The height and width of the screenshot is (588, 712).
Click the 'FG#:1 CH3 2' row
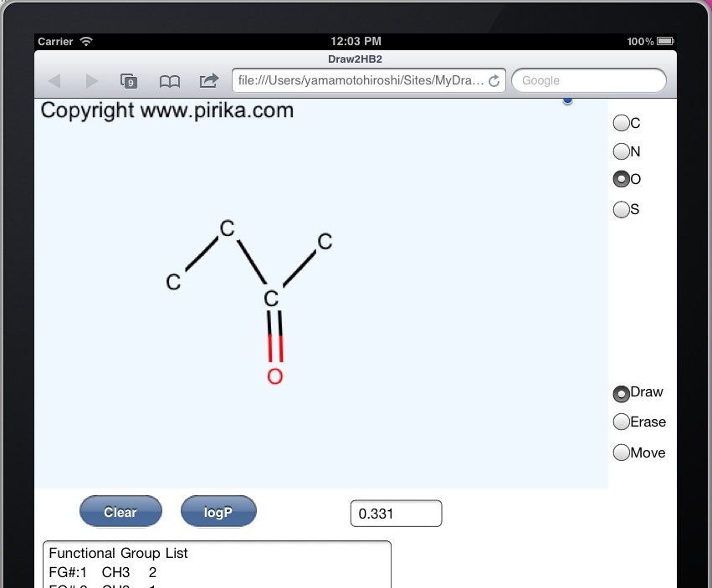click(x=103, y=572)
